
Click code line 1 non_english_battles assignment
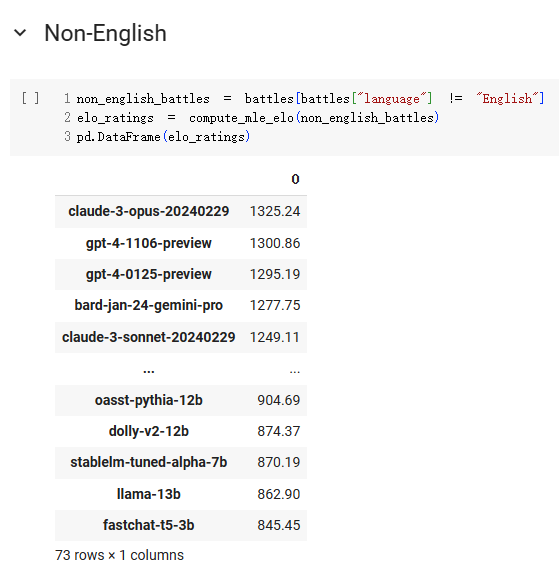tap(310, 99)
